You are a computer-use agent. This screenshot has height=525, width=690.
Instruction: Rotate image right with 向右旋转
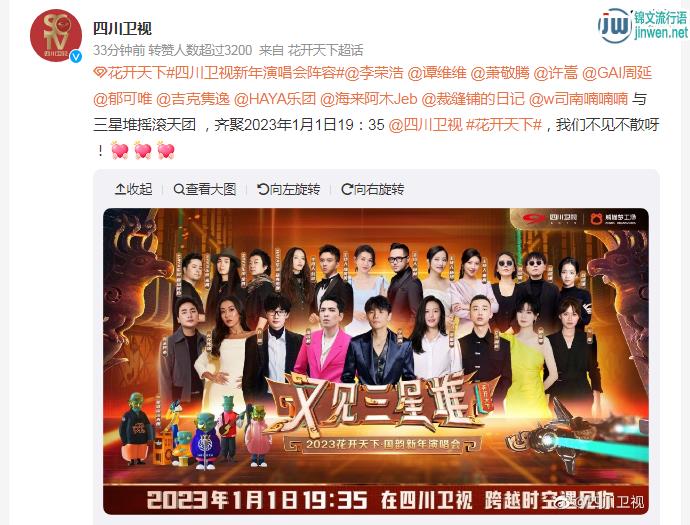pyautogui.click(x=373, y=189)
